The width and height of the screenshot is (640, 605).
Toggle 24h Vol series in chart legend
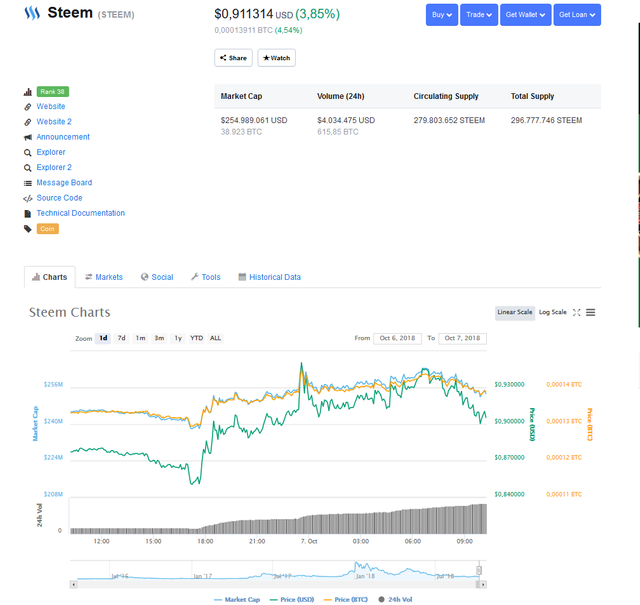point(396,599)
